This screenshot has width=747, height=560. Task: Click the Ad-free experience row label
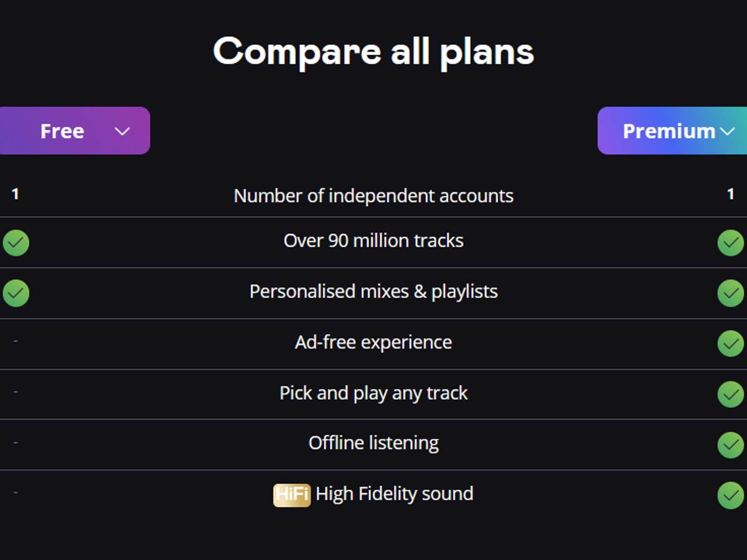tap(374, 343)
